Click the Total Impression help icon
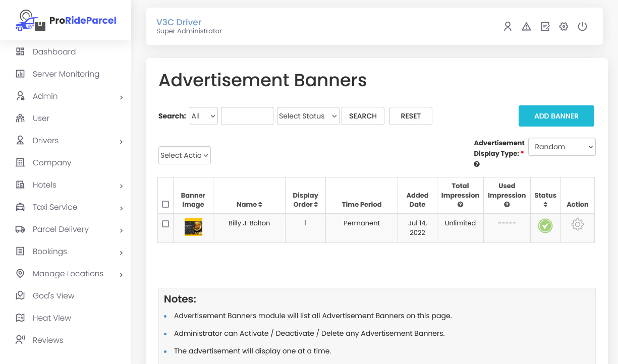The width and height of the screenshot is (618, 364). [x=460, y=205]
